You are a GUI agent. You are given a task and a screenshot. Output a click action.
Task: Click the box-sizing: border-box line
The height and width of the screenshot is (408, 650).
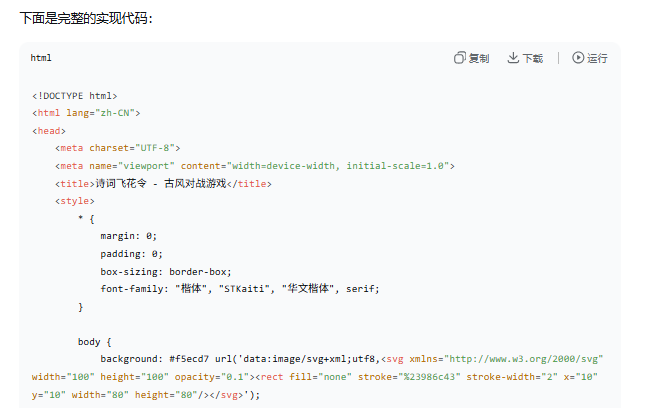[x=166, y=271]
